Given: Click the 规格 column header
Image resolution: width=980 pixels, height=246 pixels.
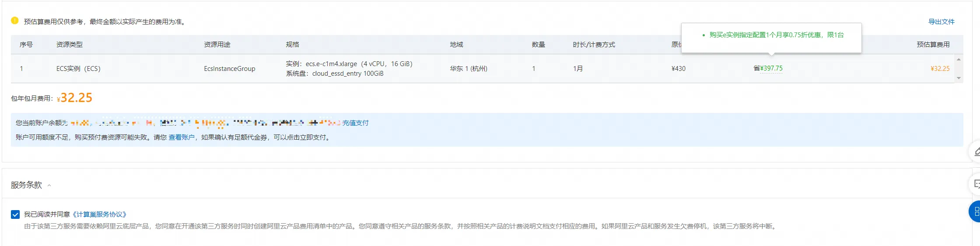Looking at the screenshot, I should coord(292,45).
